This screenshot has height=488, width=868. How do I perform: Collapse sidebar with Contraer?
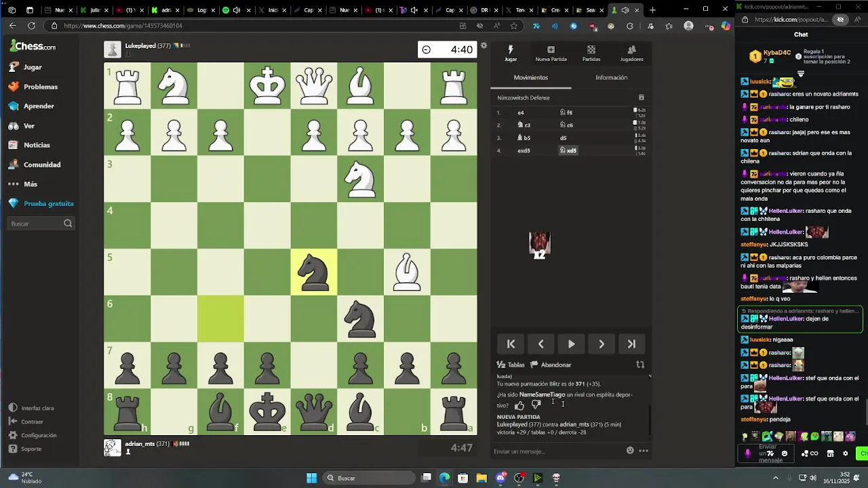[26, 422]
